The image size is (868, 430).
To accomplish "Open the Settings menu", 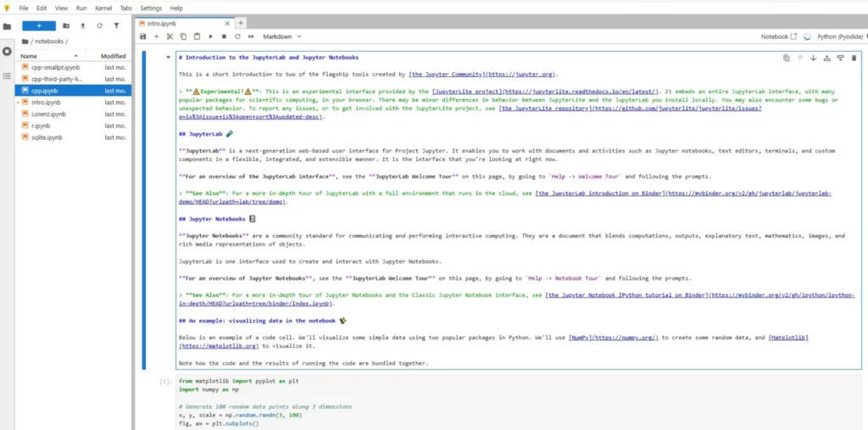I will tap(151, 8).
